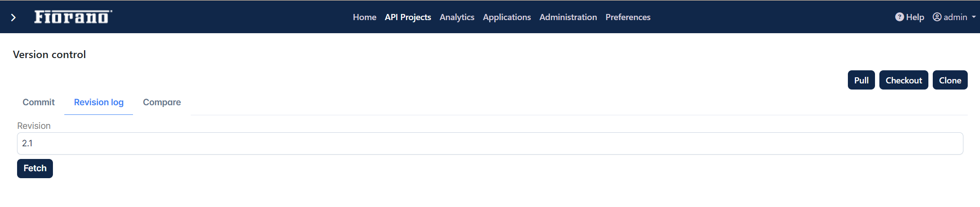The image size is (980, 207).
Task: Switch to the Compare tab
Action: pyautogui.click(x=162, y=102)
